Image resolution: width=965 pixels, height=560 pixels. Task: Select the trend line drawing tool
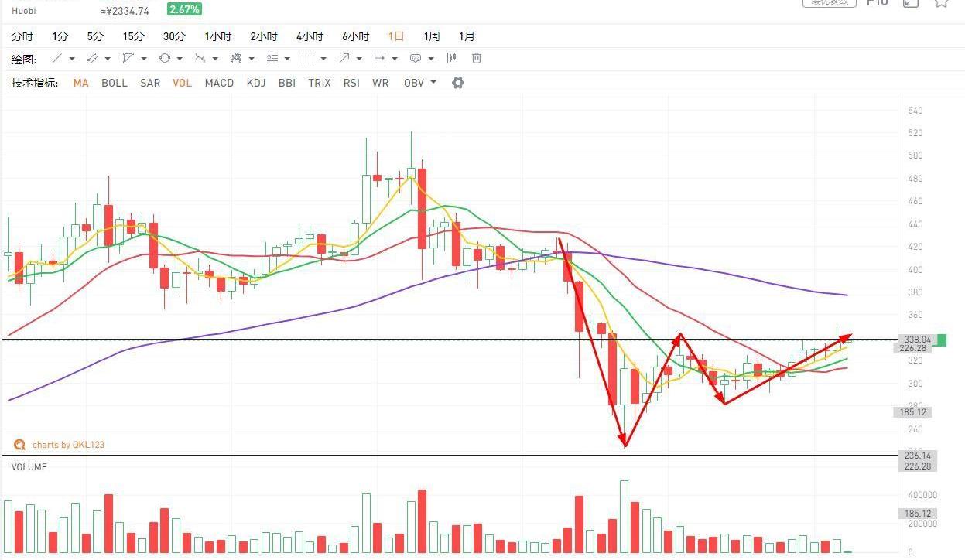(57, 59)
